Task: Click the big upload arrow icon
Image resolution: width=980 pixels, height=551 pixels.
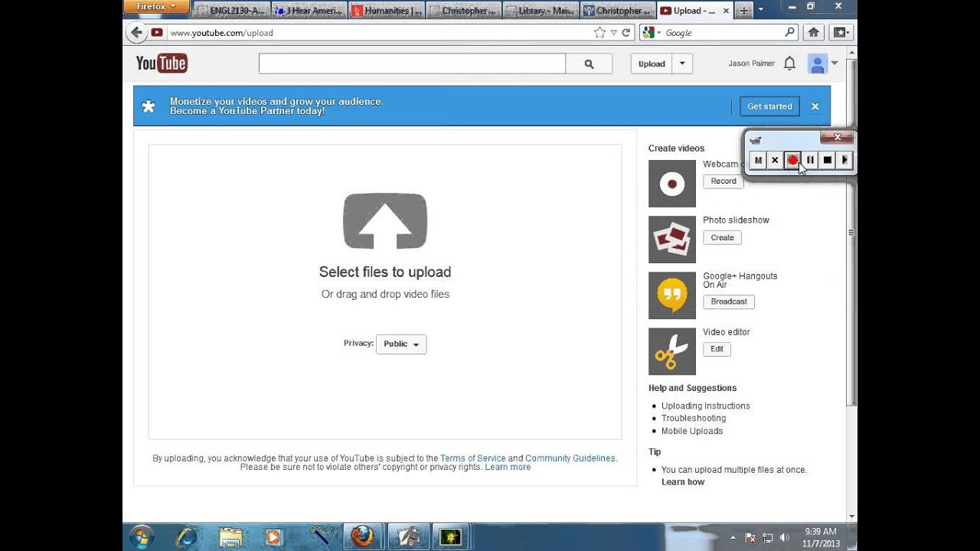Action: pyautogui.click(x=385, y=221)
